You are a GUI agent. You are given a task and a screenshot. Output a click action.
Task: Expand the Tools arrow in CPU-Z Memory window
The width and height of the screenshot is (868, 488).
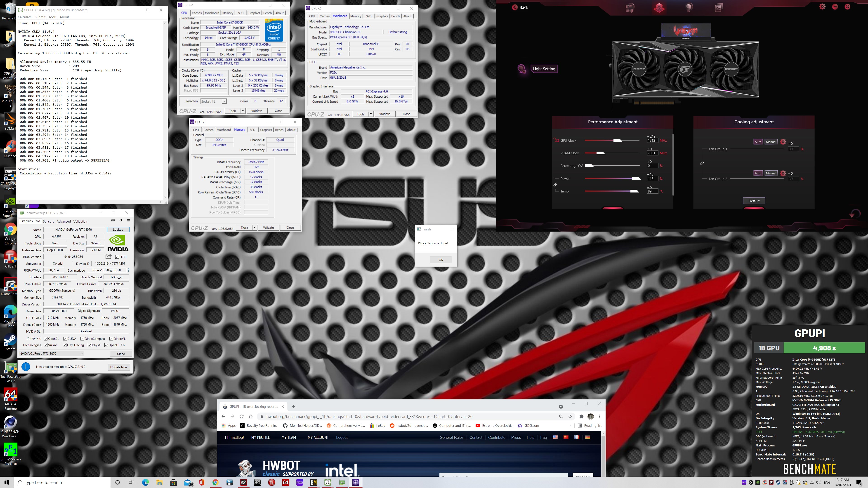tap(255, 228)
